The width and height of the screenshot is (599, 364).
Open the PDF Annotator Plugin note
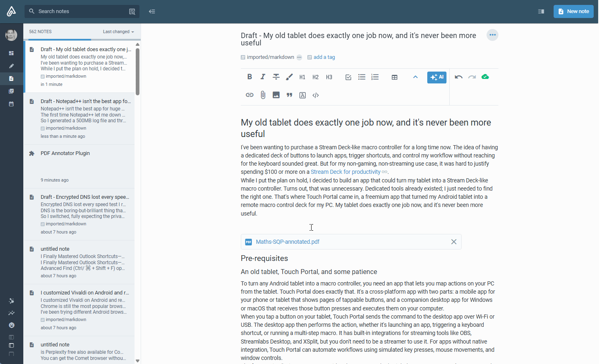click(79, 166)
